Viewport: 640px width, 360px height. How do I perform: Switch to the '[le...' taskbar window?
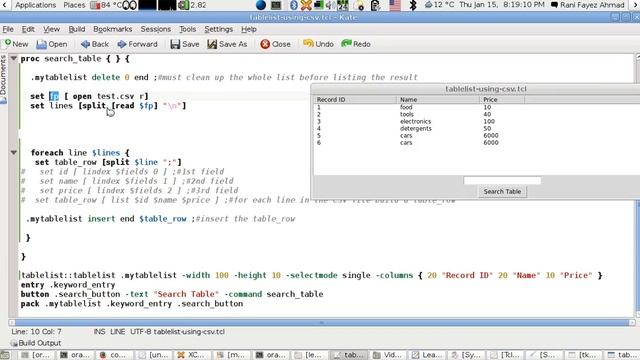pyautogui.click(x=309, y=355)
